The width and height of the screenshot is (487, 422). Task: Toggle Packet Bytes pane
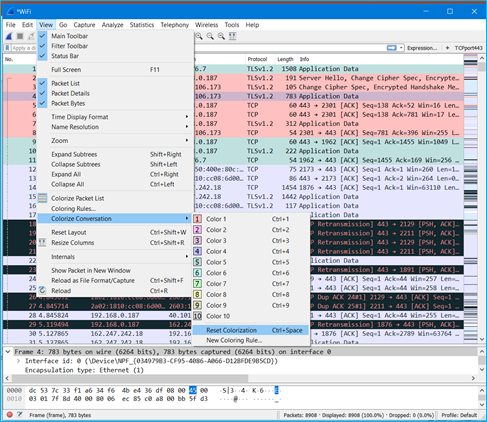(115, 103)
